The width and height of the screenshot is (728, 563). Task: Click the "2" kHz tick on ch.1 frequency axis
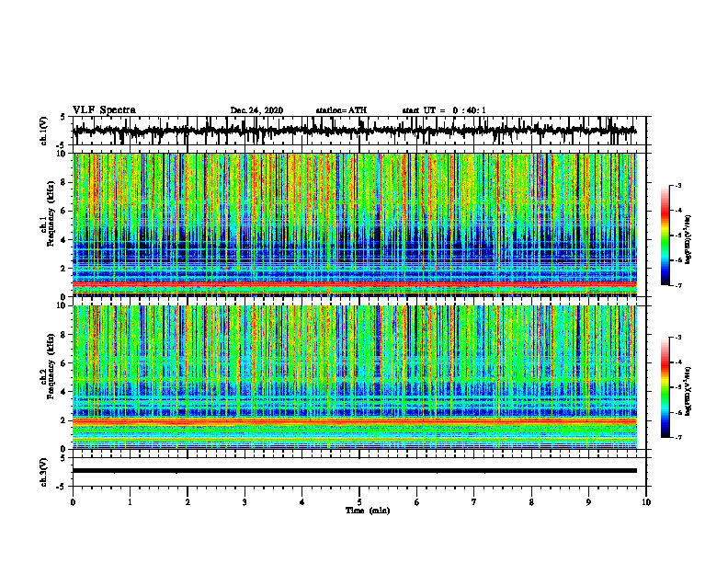tap(64, 269)
